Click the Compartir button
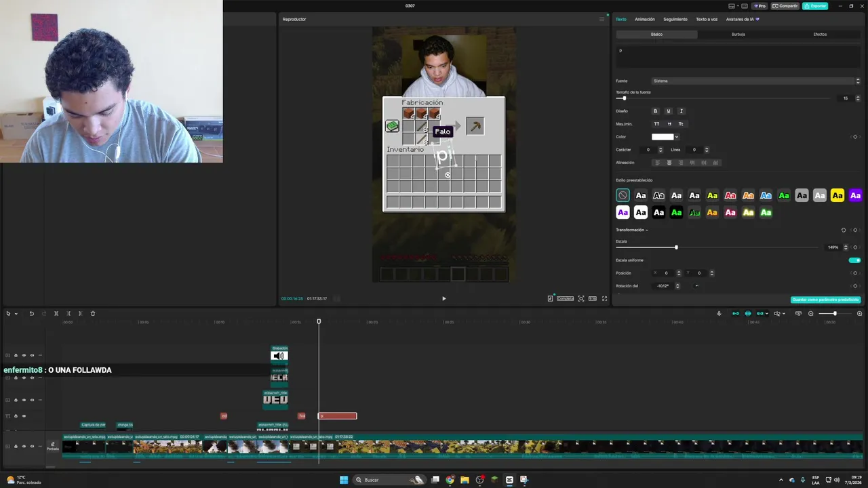Image resolution: width=868 pixels, height=488 pixels. [785, 6]
